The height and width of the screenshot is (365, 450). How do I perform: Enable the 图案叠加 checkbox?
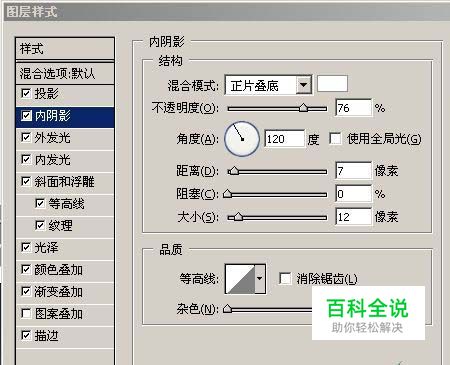point(26,313)
